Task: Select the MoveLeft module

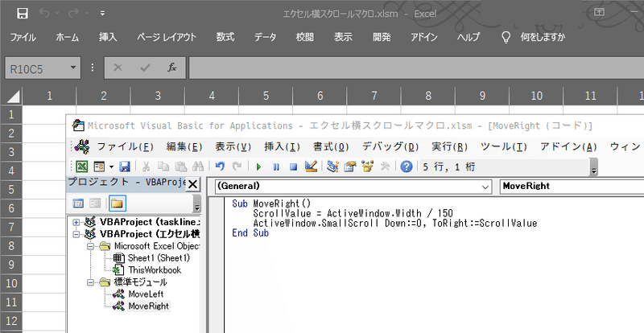Action: [x=146, y=294]
